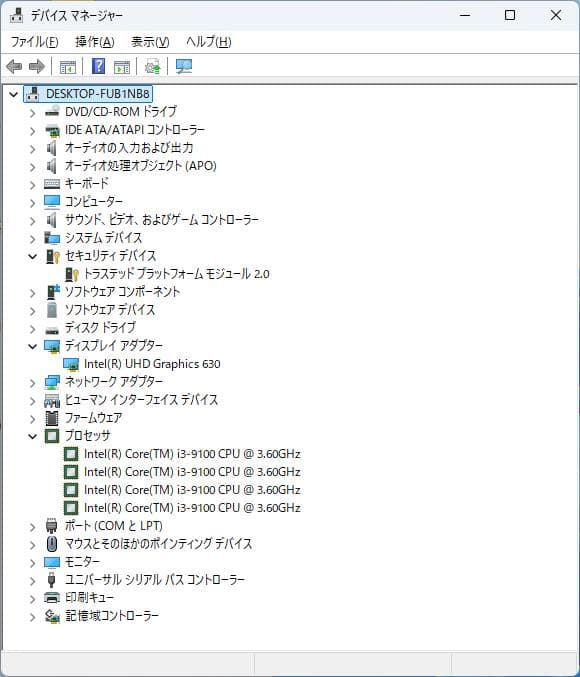The height and width of the screenshot is (677, 580).
Task: Show/hide console tree toolbar icon
Action: coord(67,67)
